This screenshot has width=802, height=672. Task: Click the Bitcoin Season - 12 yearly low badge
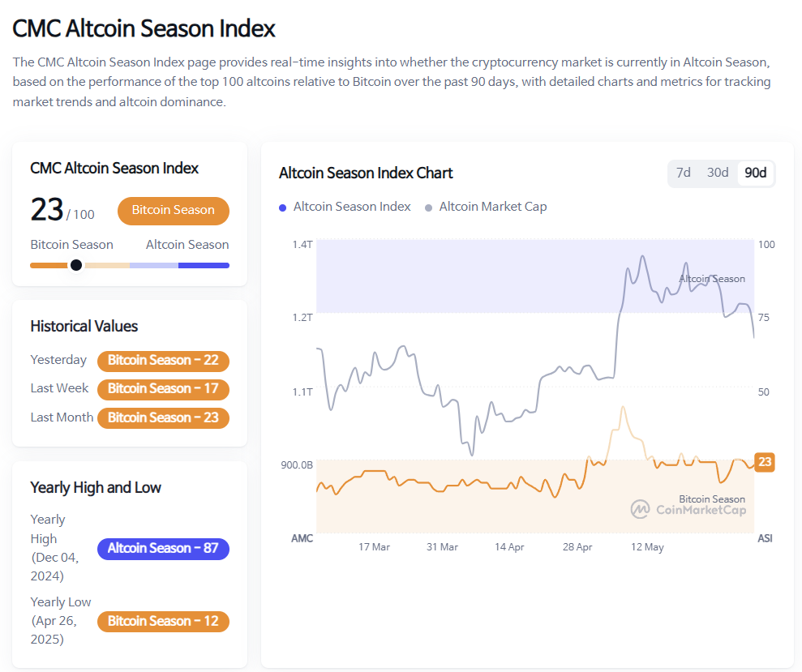pos(163,621)
